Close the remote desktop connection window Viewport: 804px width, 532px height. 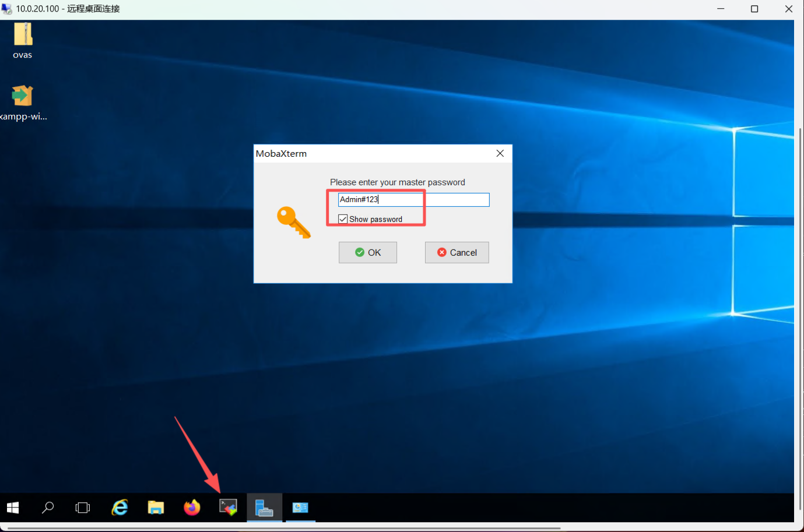click(788, 9)
